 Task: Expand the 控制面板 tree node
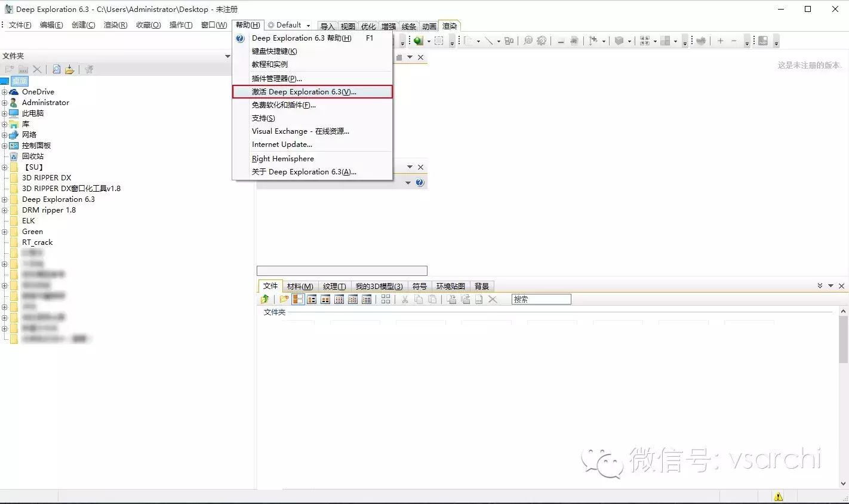point(4,146)
